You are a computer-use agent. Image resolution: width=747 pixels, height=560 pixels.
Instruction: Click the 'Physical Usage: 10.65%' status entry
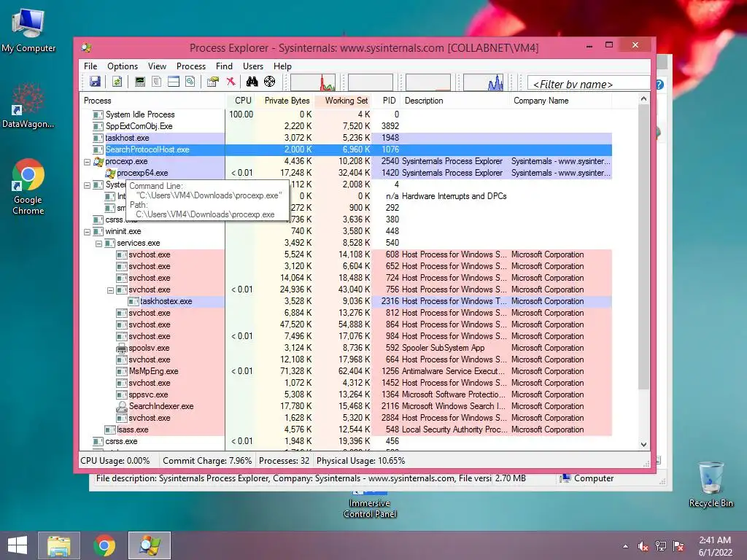(360, 461)
